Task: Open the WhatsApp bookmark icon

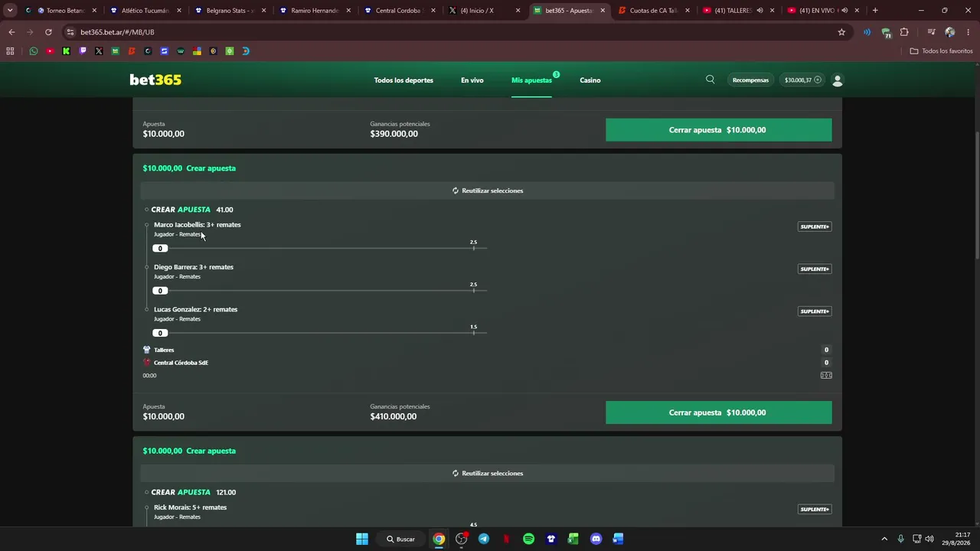Action: (x=34, y=51)
